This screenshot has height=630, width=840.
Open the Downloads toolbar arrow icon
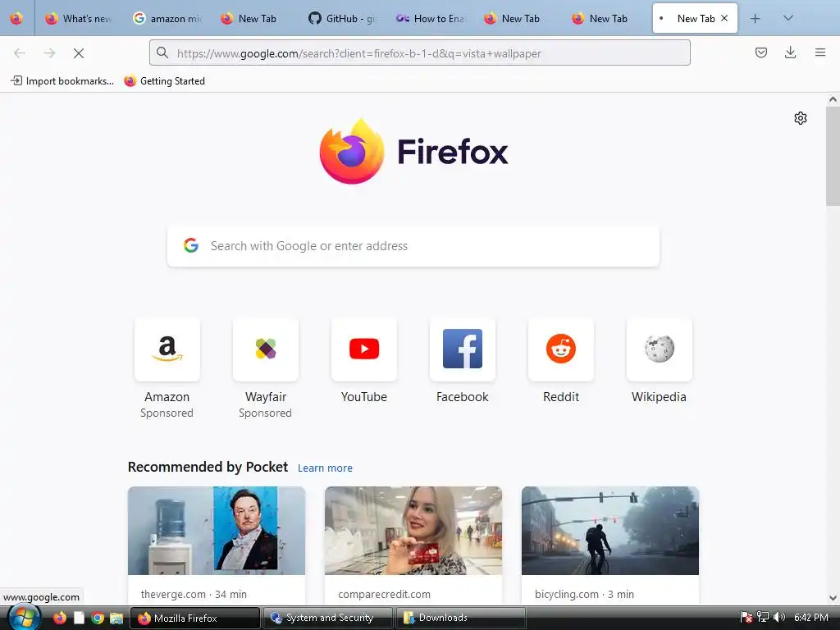click(790, 52)
